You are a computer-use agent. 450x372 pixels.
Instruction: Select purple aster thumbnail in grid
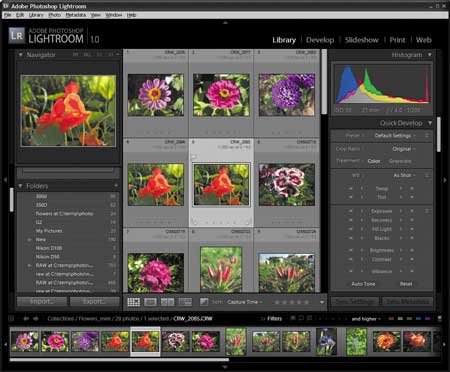(x=287, y=95)
